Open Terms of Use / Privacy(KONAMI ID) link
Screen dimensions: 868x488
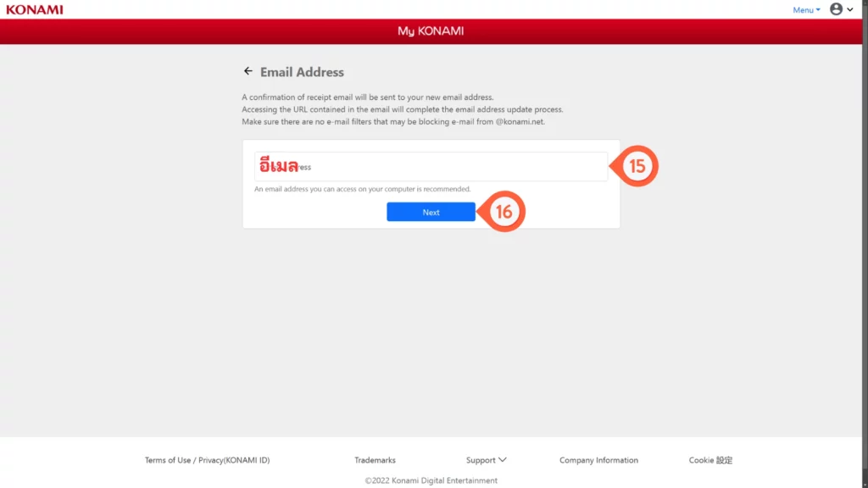pyautogui.click(x=207, y=460)
